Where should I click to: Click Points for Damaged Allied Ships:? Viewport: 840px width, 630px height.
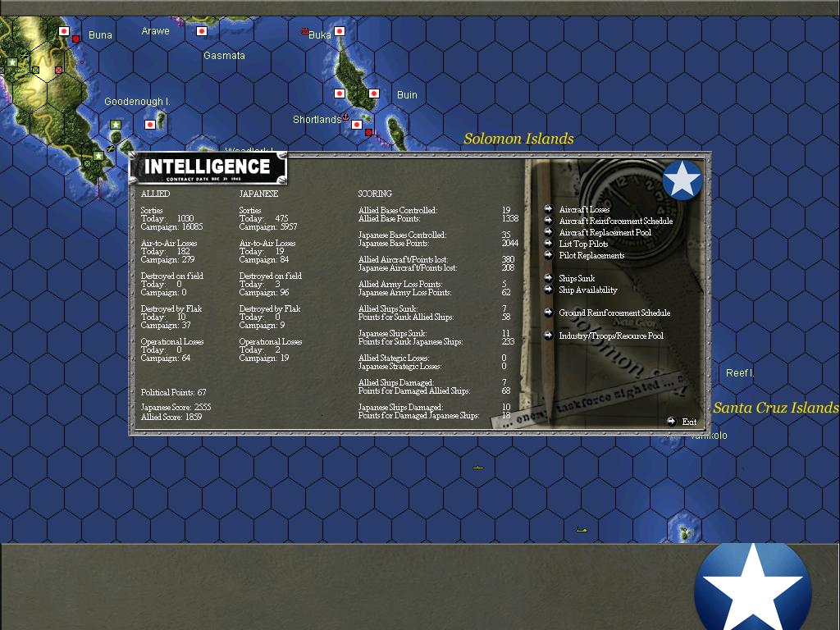[414, 391]
